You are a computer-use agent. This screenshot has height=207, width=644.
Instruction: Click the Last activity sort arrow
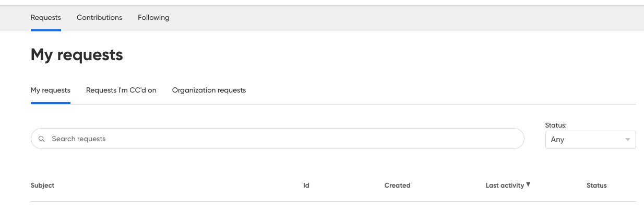(x=528, y=185)
